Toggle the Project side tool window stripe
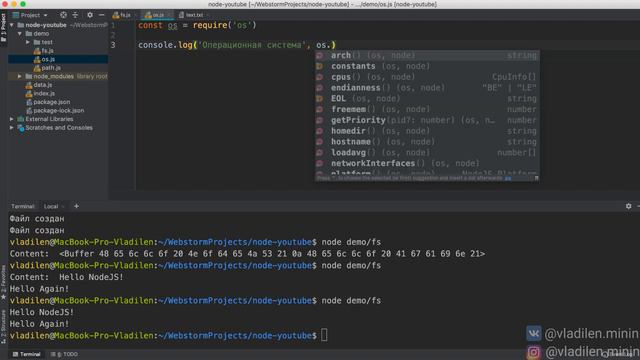The height and width of the screenshot is (360, 640). tap(3, 27)
